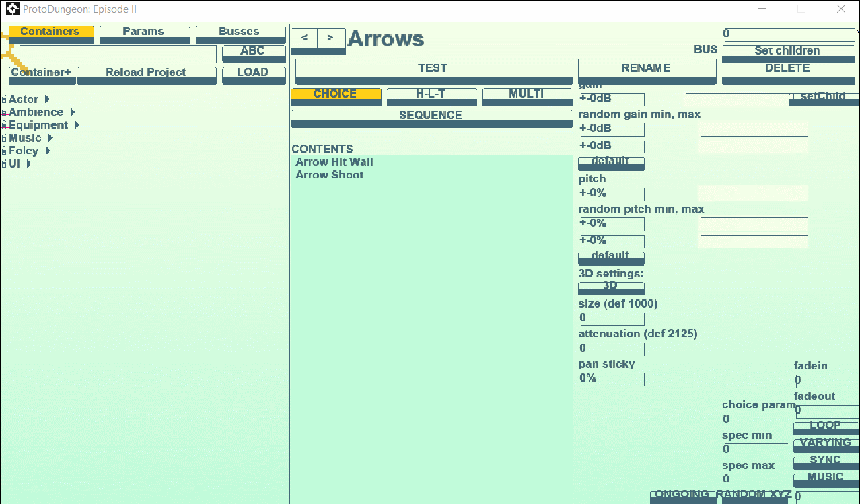Click the pitch value field
Image resolution: width=860 pixels, height=504 pixels.
point(612,194)
